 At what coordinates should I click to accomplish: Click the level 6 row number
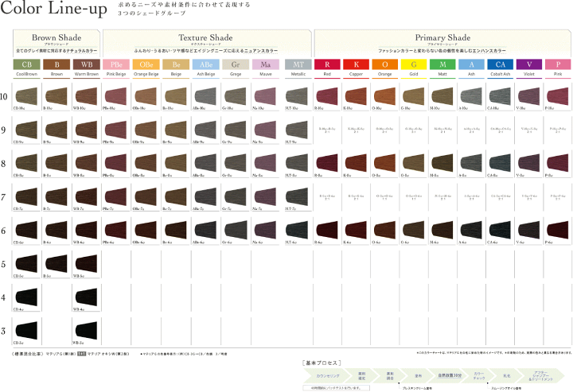tap(3, 231)
